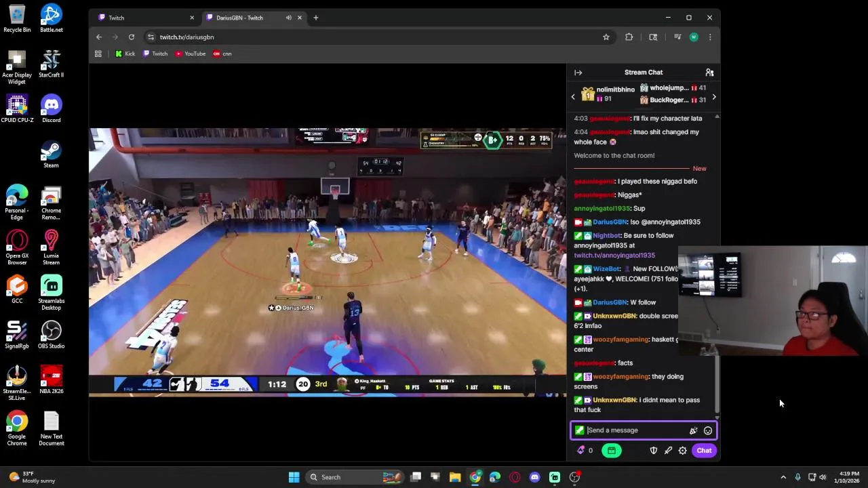Open Chrome media controls
Image resolution: width=868 pixels, height=488 pixels.
click(x=677, y=37)
